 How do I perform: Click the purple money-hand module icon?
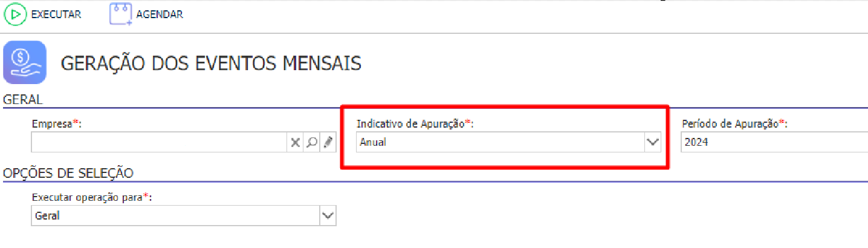click(25, 62)
